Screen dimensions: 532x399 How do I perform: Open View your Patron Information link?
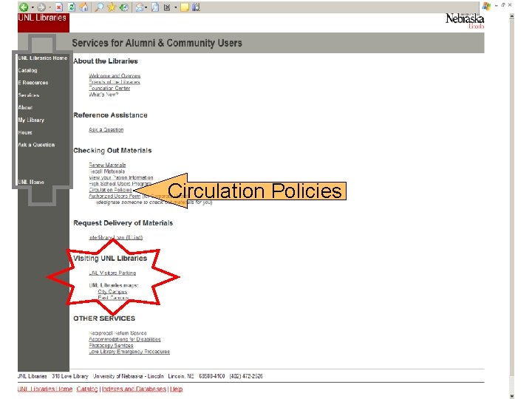tap(121, 177)
